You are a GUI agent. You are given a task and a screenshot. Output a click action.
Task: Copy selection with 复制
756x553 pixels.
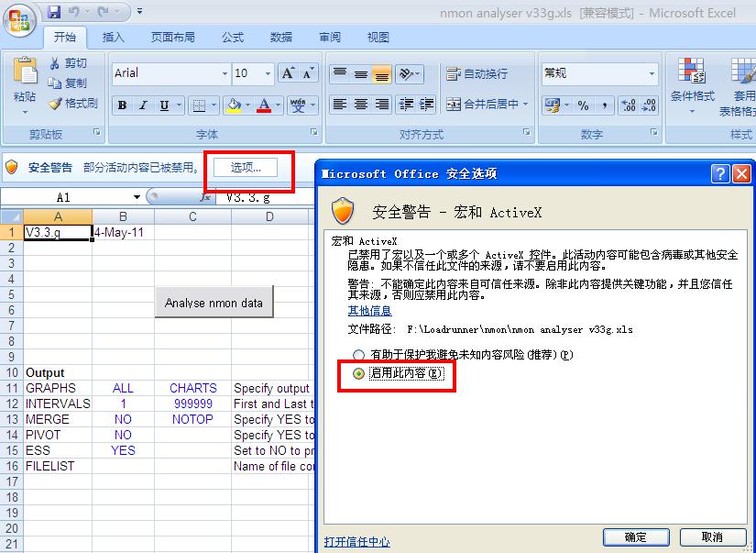[67, 83]
